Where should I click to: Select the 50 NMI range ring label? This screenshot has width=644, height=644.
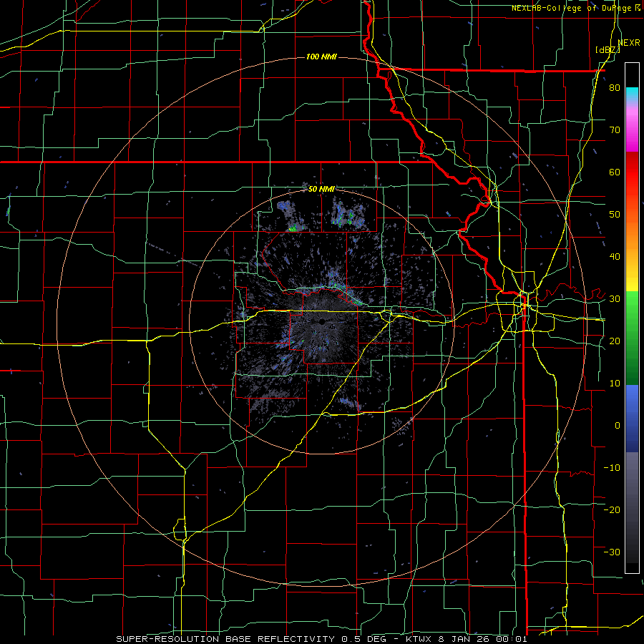click(321, 190)
